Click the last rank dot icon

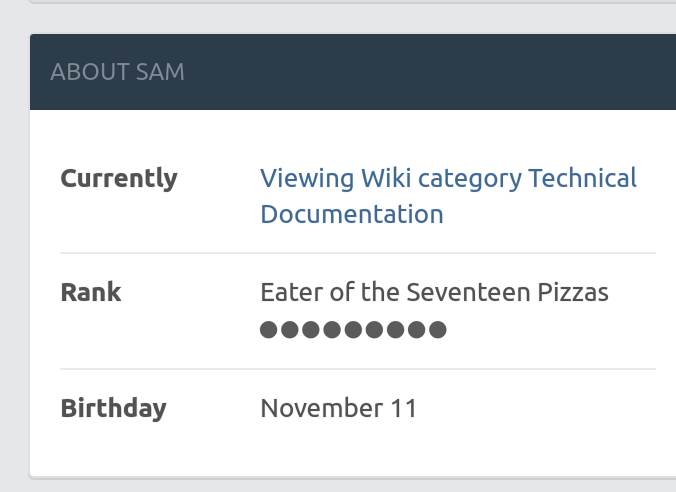(438, 330)
